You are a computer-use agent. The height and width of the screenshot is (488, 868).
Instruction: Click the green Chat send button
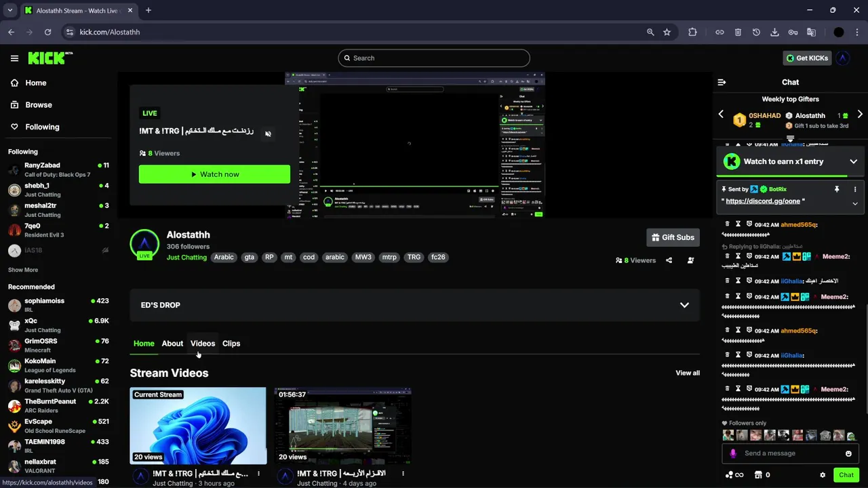pos(846,475)
